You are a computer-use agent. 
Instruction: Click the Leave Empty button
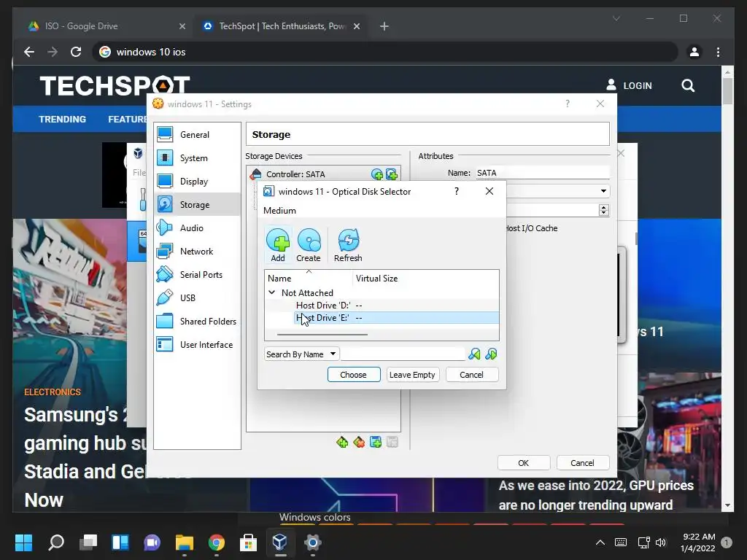coord(412,375)
